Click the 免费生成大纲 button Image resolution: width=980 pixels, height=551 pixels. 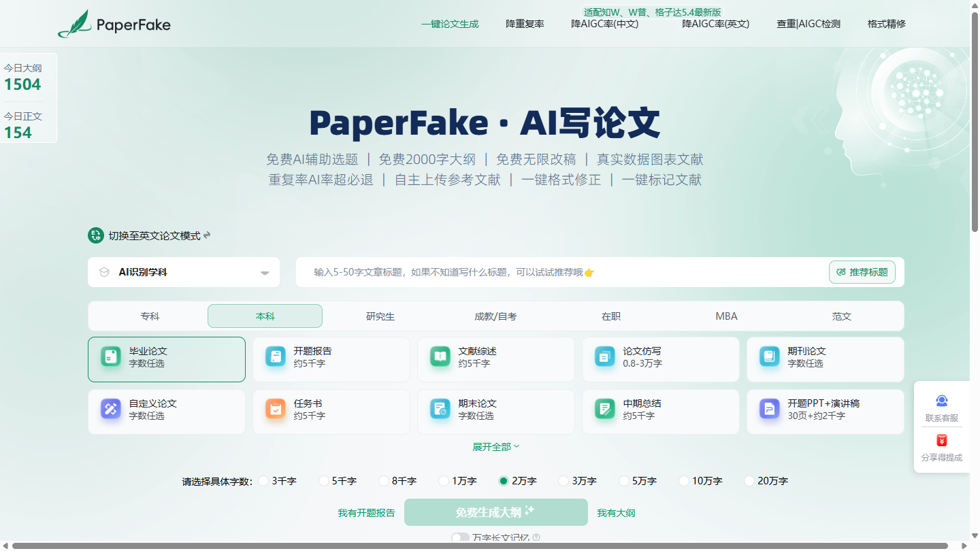496,512
